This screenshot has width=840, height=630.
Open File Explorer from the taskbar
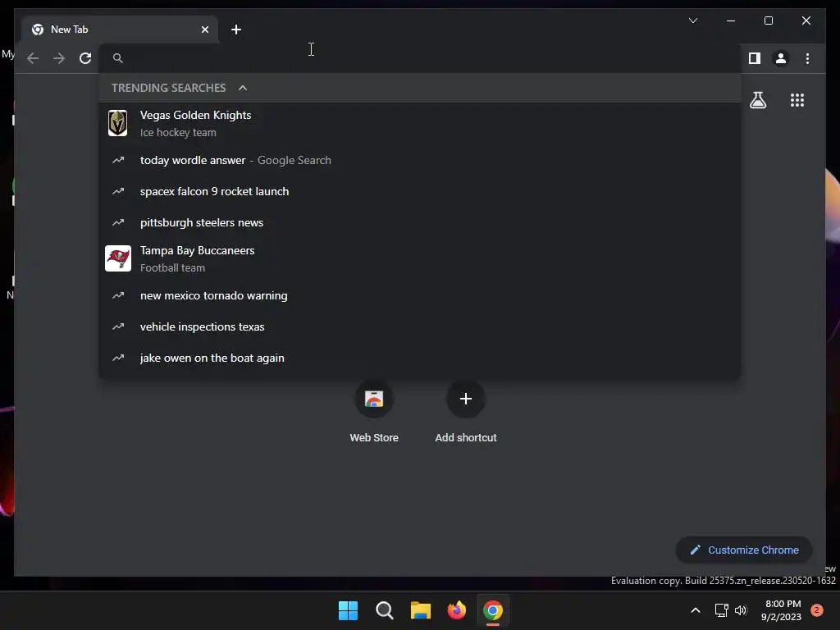(421, 610)
